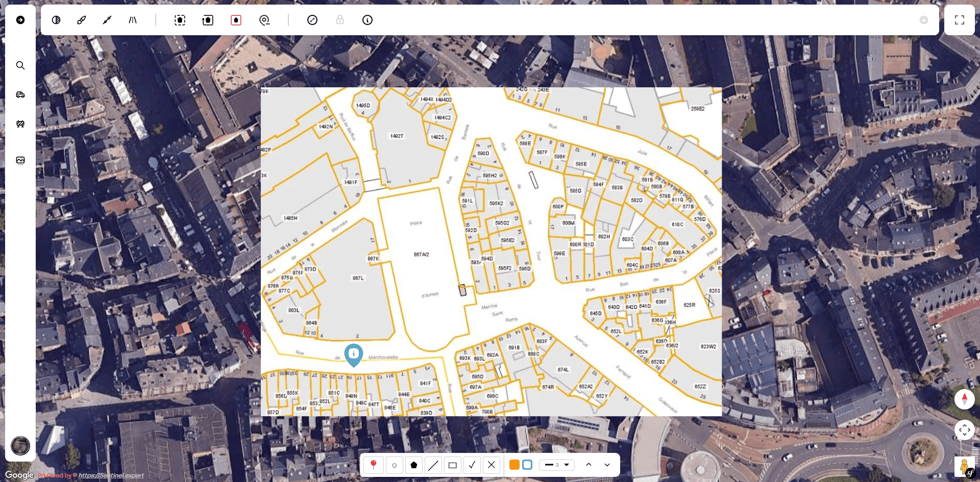Click the map pin minus icon

point(264,20)
